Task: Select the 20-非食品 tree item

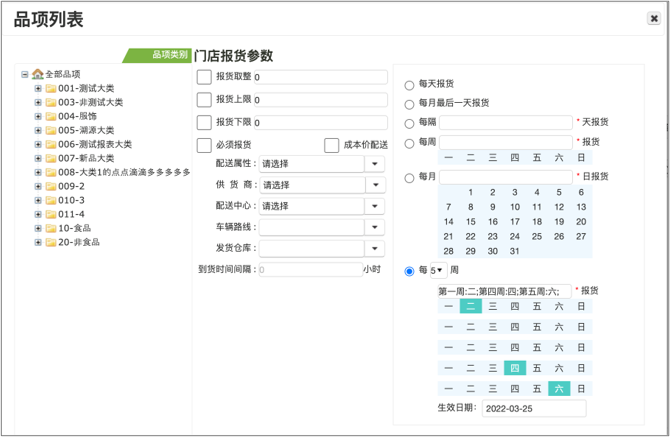Action: (79, 242)
